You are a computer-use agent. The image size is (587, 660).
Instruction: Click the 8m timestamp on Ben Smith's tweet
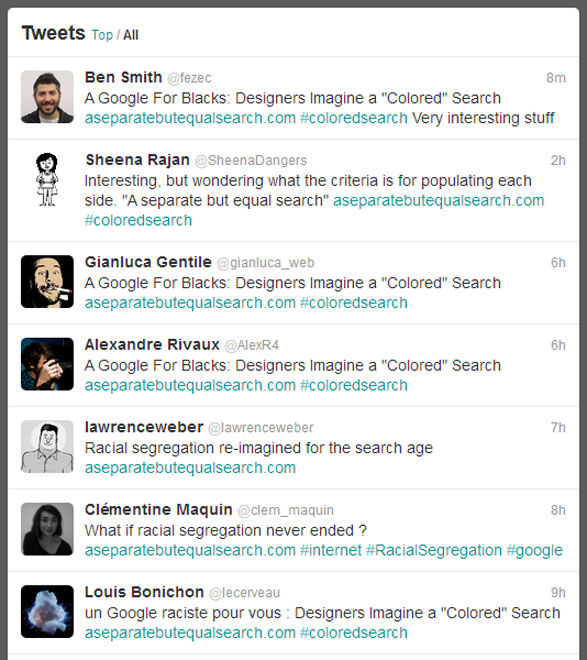point(556,78)
